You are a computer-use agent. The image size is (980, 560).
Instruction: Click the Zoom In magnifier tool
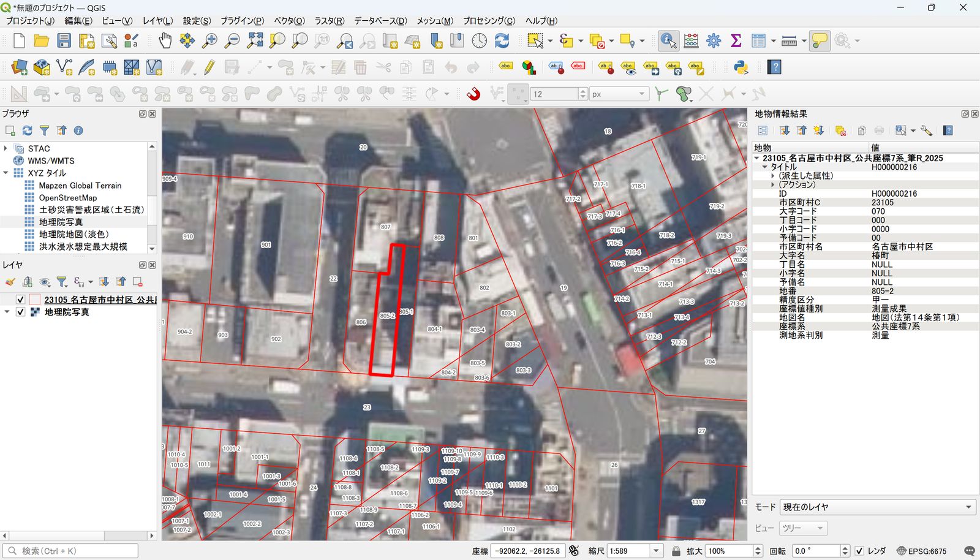click(209, 41)
